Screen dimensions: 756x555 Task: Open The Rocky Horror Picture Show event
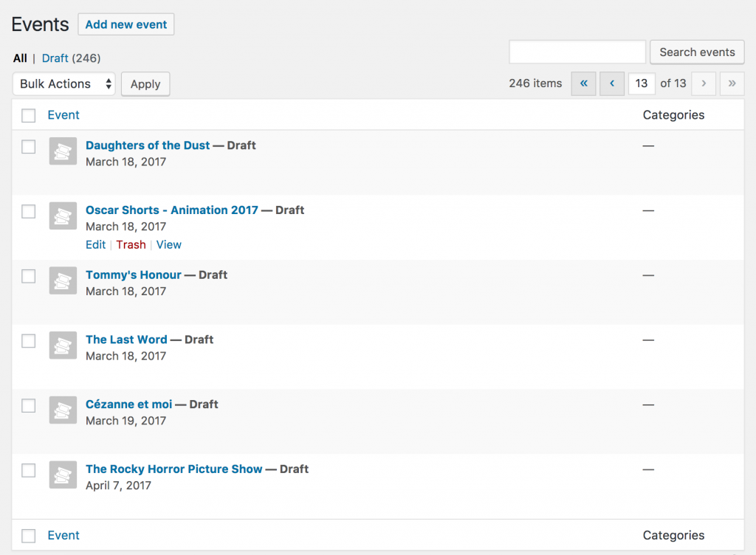coord(174,469)
